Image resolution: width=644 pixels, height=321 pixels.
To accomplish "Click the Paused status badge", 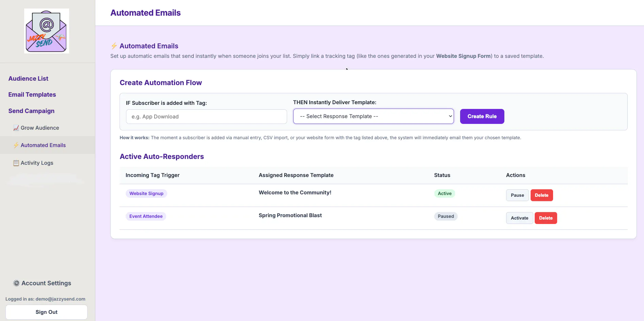I will tap(446, 216).
